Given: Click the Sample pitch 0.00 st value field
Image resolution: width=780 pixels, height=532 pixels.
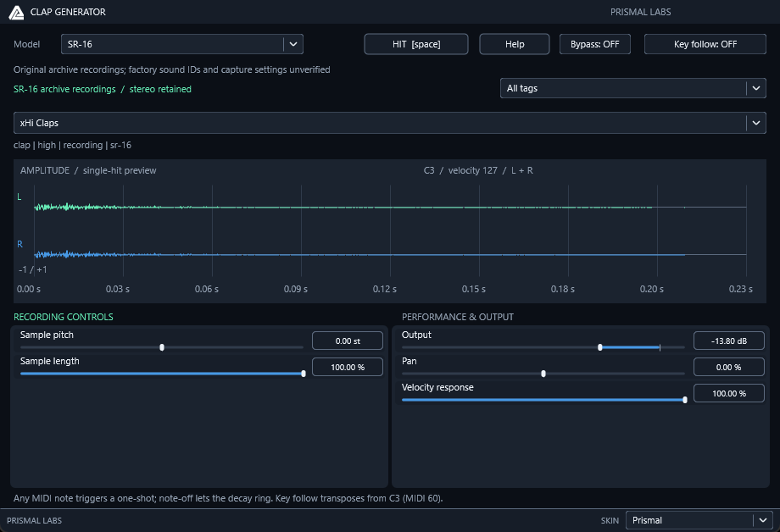Looking at the screenshot, I should coord(348,341).
